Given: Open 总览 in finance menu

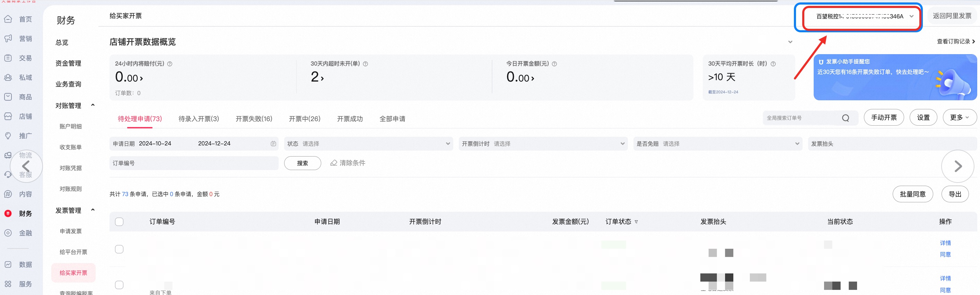Looking at the screenshot, I should [62, 42].
